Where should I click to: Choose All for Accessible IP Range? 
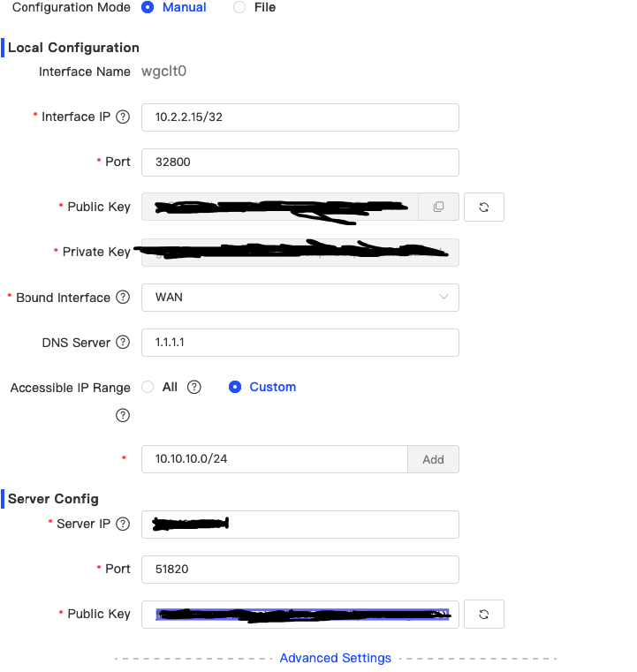pos(148,387)
